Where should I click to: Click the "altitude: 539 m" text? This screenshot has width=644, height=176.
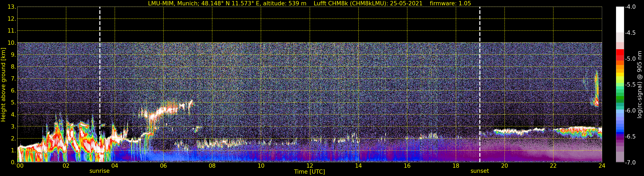(285, 3)
